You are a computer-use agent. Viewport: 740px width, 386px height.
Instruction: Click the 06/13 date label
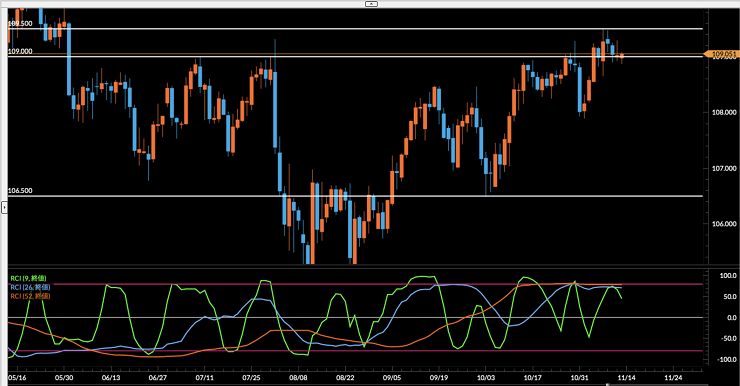[x=111, y=378]
